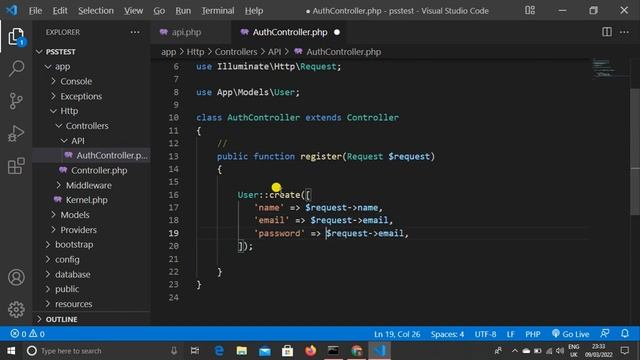Open the Extensions view
The image size is (640, 360).
(x=16, y=166)
